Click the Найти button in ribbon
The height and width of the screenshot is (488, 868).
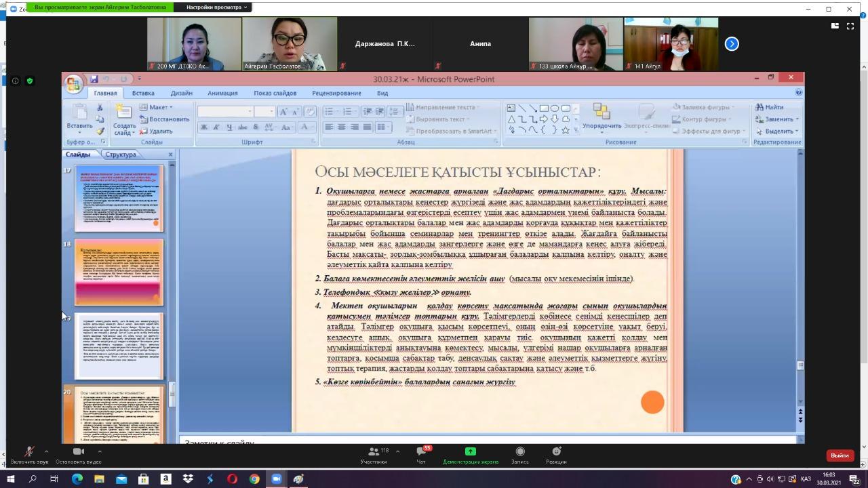coord(770,107)
